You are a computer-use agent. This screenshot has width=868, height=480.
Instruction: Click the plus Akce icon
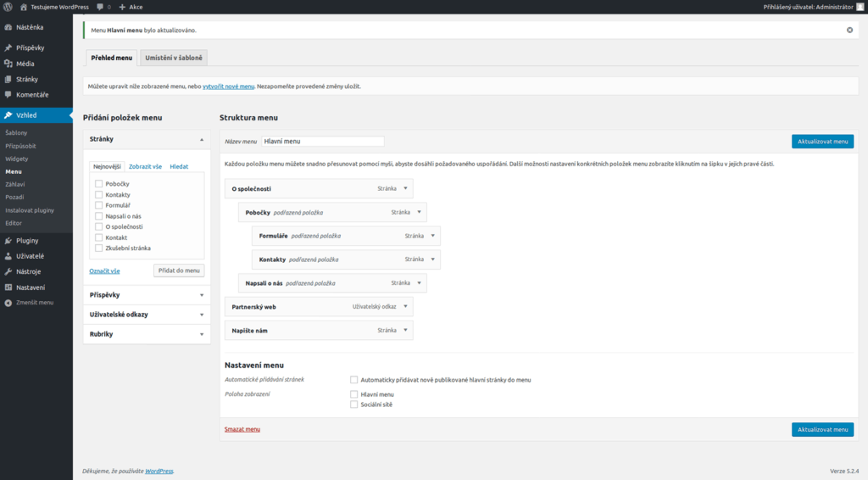(x=122, y=7)
